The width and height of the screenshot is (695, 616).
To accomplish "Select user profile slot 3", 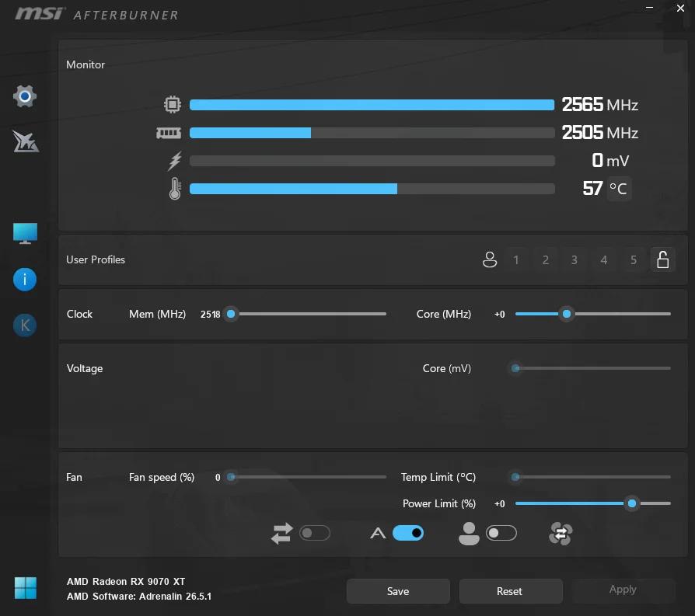I will 575,260.
